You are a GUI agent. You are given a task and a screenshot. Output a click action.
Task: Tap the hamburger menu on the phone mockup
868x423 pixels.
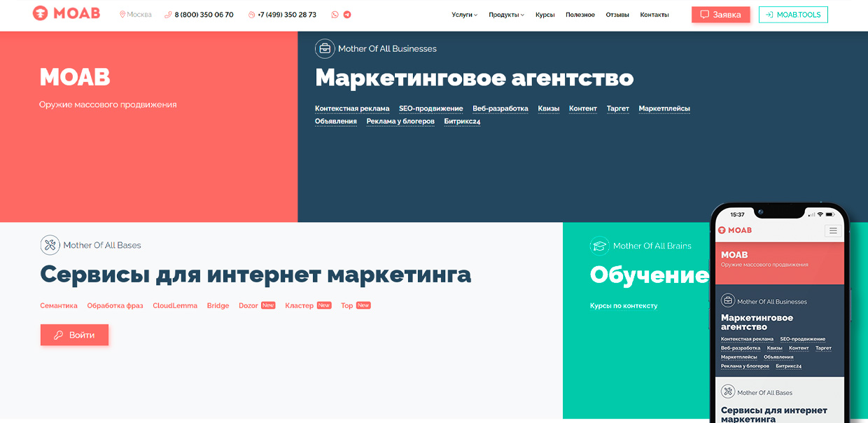click(x=832, y=230)
